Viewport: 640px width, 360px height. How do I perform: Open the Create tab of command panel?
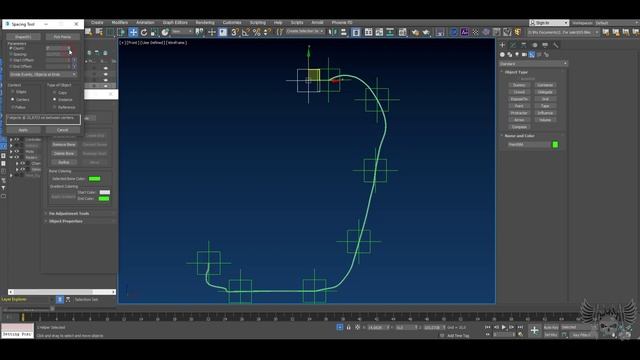point(502,45)
